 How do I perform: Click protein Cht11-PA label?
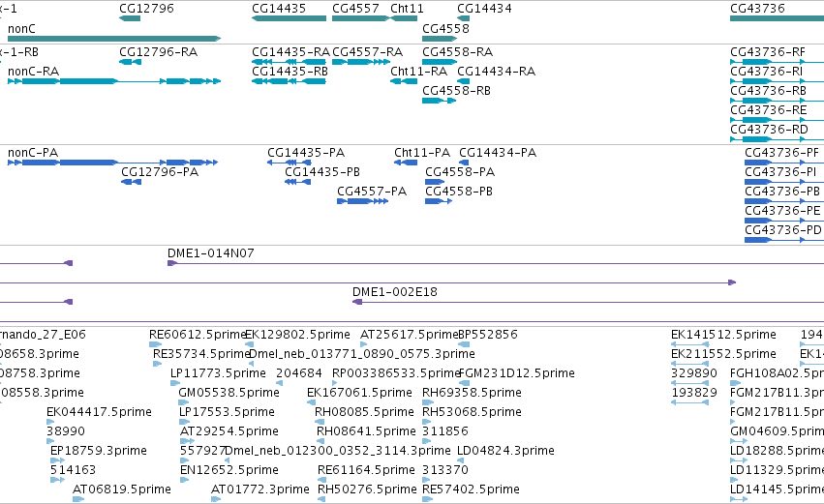coord(422,153)
